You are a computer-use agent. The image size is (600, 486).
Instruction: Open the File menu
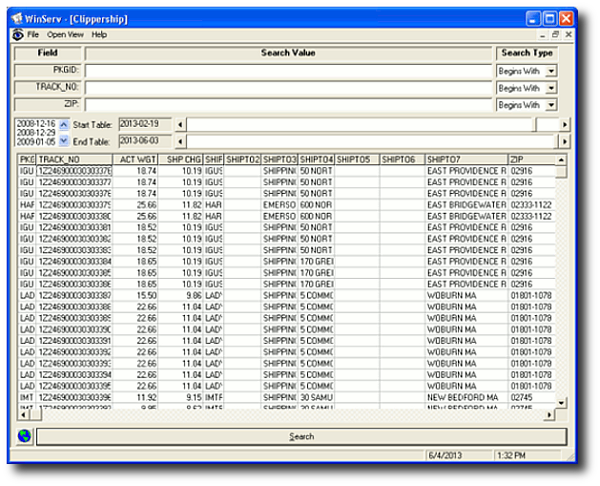33,35
